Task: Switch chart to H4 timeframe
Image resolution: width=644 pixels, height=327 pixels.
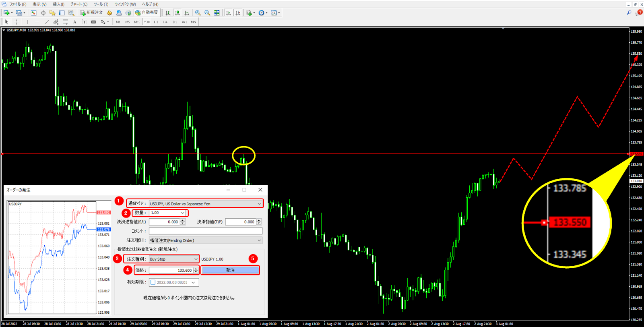Action: (x=165, y=22)
